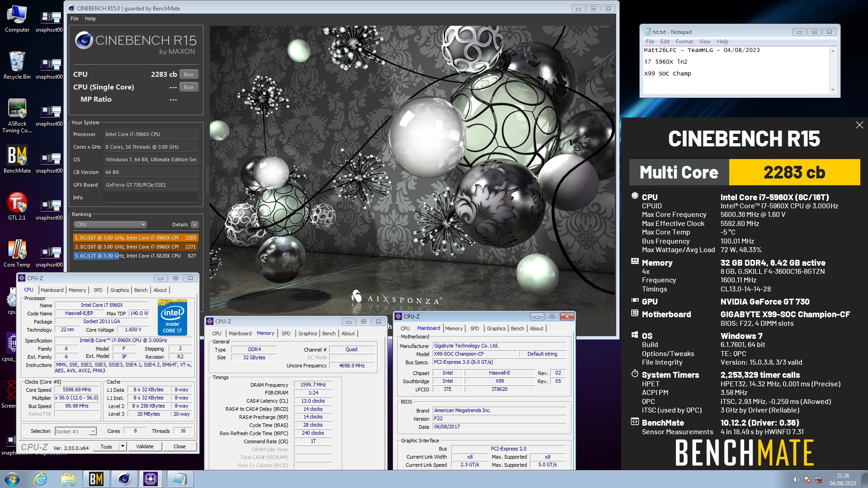Click the Core Speed 5598.69 MHz value
Image resolution: width=868 pixels, height=488 pixels.
[77, 390]
